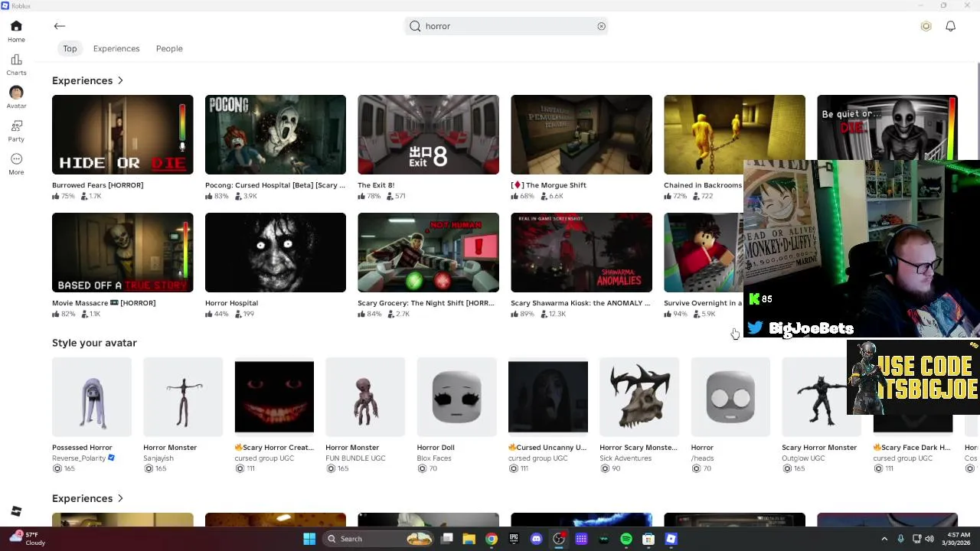Screen dimensions: 980x551
Task: Open creator Reverse_Polarity link
Action: point(79,458)
